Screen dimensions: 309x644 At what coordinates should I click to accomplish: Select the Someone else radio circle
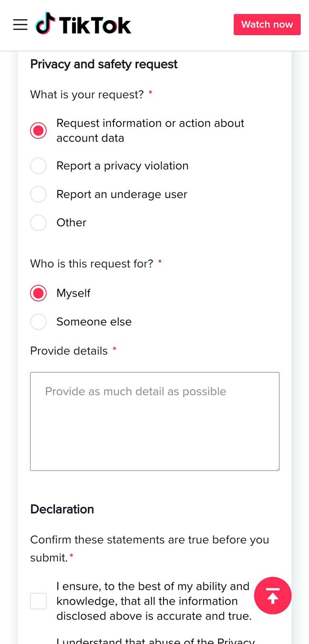tap(38, 322)
